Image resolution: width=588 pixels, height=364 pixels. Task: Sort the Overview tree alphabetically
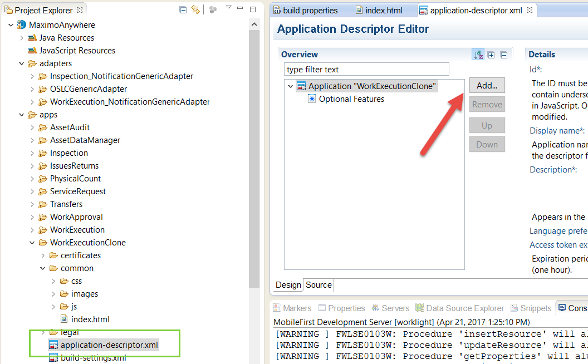(x=478, y=55)
